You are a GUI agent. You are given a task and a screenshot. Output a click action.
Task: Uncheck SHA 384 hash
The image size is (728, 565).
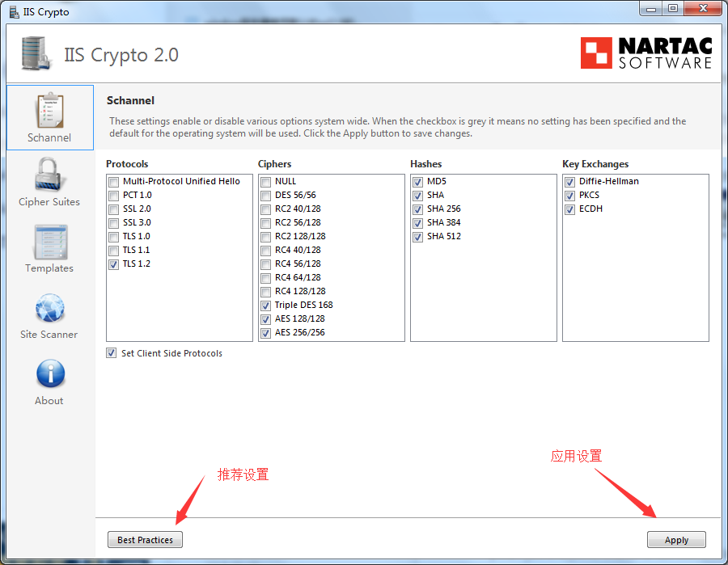pos(418,223)
